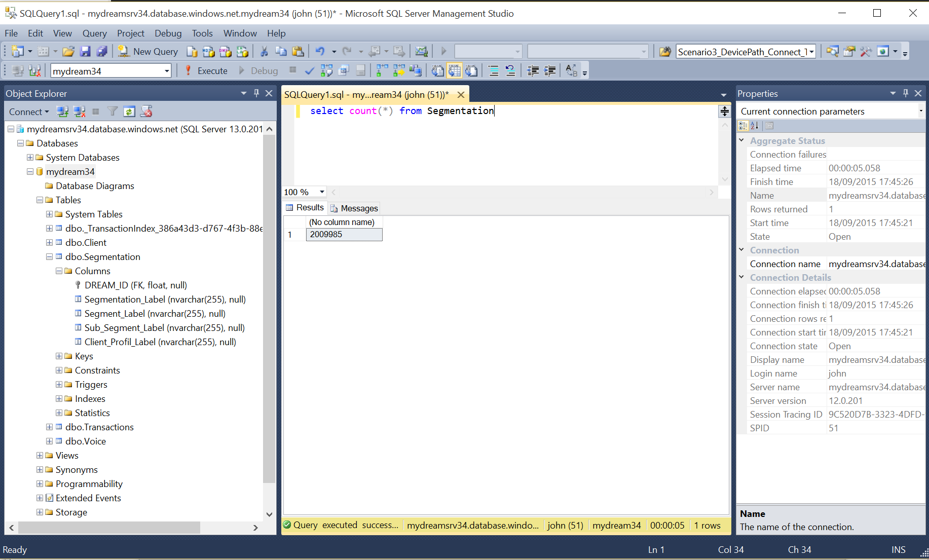929x560 pixels.
Task: Click the Query Options icon
Action: point(344,70)
